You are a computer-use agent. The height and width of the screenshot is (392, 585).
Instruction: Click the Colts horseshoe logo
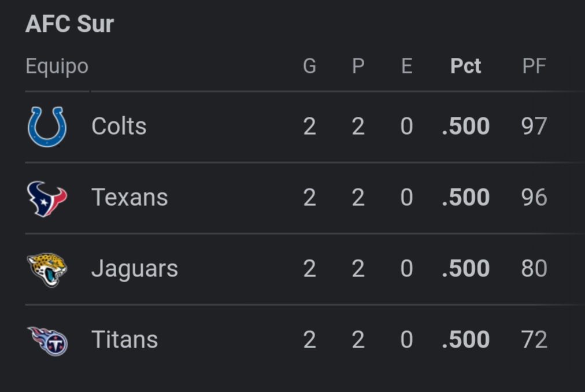coord(47,126)
